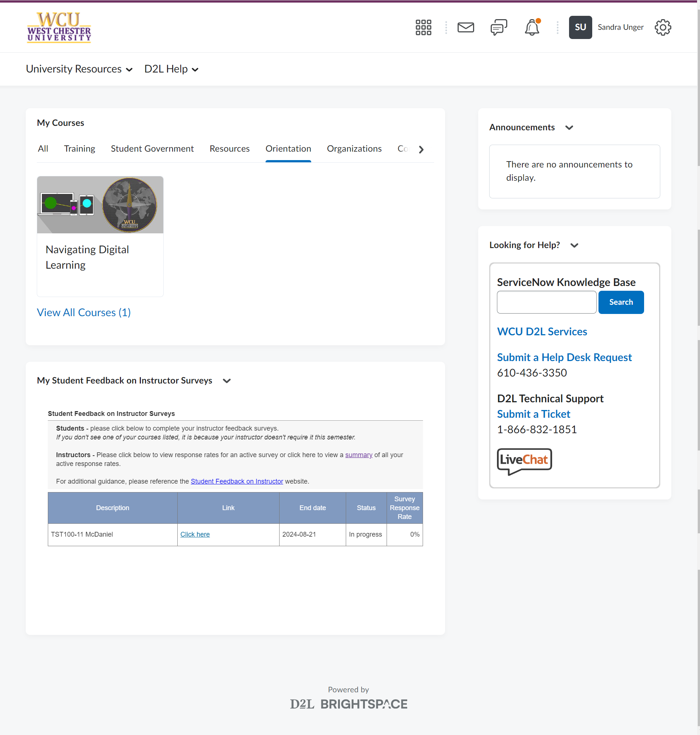Switch to the Training courses tab

click(x=79, y=149)
